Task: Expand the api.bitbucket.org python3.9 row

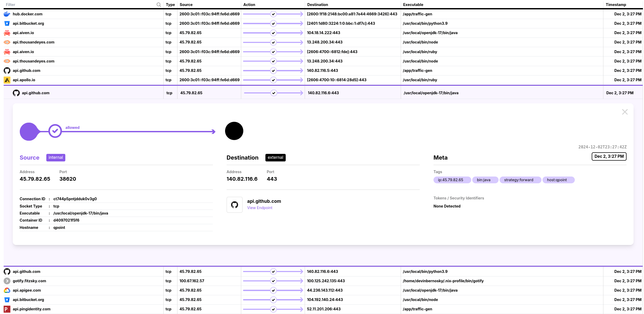Action: click(323, 23)
